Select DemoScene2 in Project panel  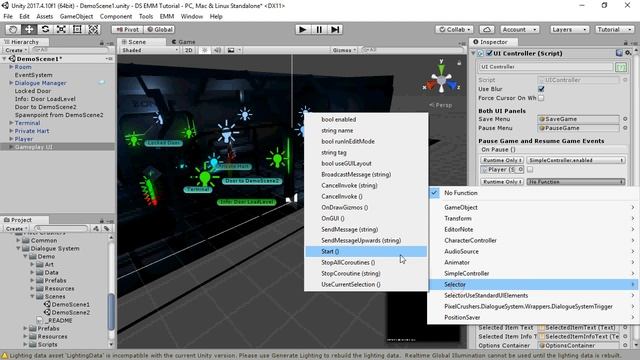pos(70,312)
